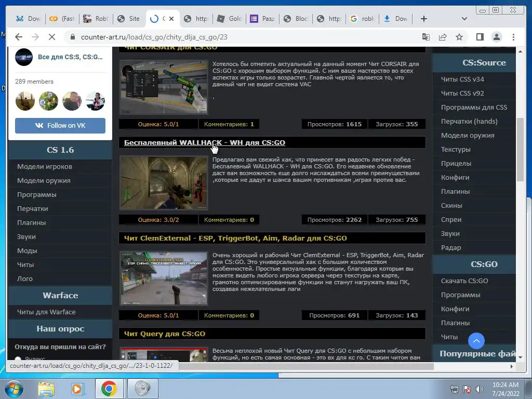The width and height of the screenshot is (532, 399).
Task: Click the blue scroll-to-top button
Action: tap(476, 341)
